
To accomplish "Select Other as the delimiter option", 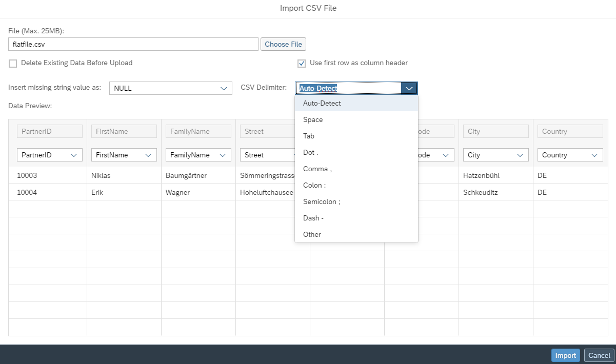I will point(311,234).
